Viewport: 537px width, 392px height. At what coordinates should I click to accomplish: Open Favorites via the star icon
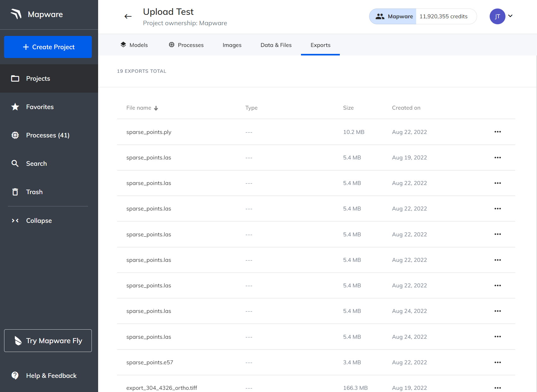pyautogui.click(x=15, y=107)
